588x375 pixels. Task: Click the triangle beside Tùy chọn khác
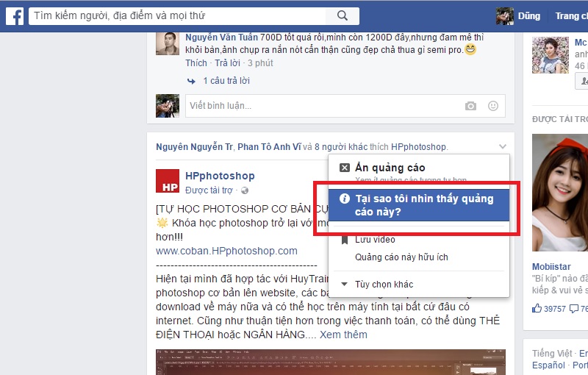344,284
